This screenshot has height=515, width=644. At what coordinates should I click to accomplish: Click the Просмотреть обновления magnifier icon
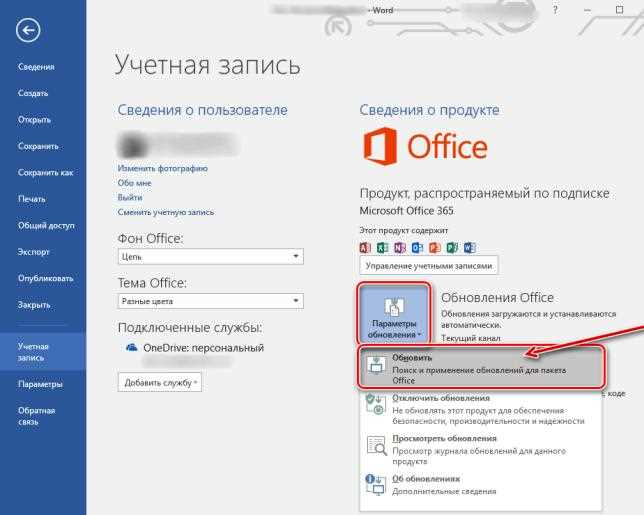[376, 446]
